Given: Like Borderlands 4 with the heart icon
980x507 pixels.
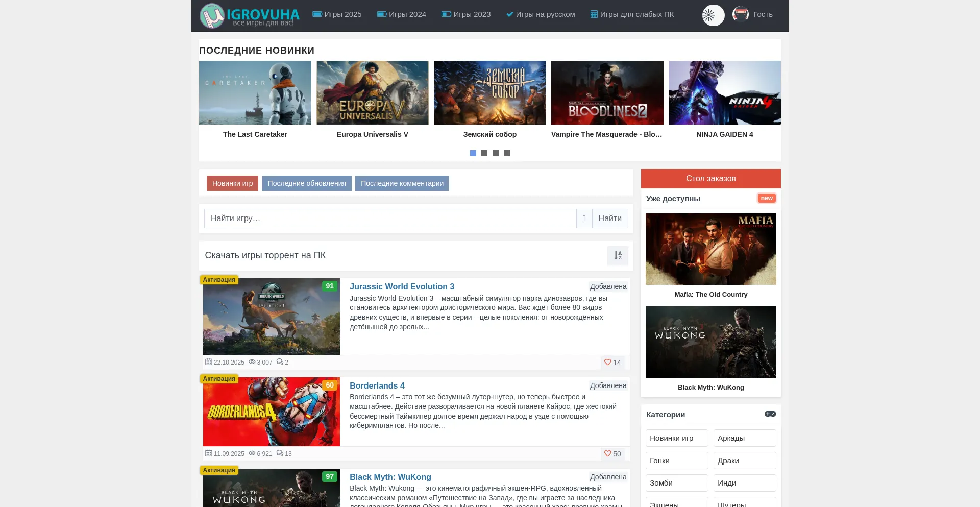Looking at the screenshot, I should [607, 454].
